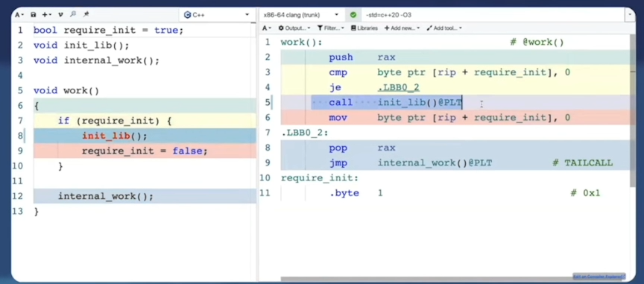
Task: Open the source editor font size menu
Action: (19, 15)
